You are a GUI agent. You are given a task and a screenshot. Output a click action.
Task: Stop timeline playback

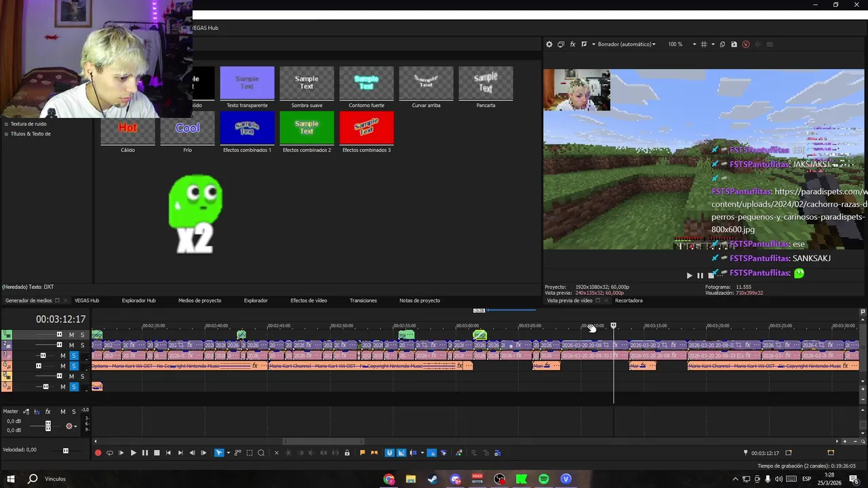[157, 453]
